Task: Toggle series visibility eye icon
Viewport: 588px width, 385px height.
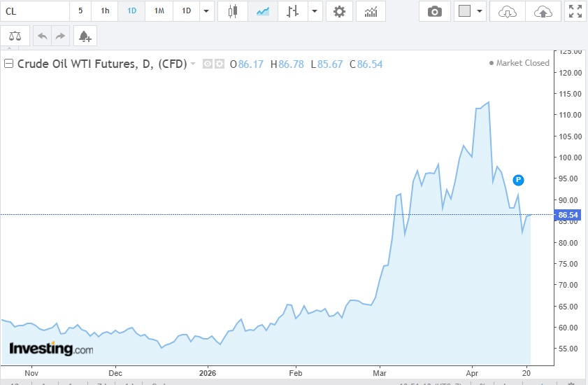Action: [x=208, y=64]
